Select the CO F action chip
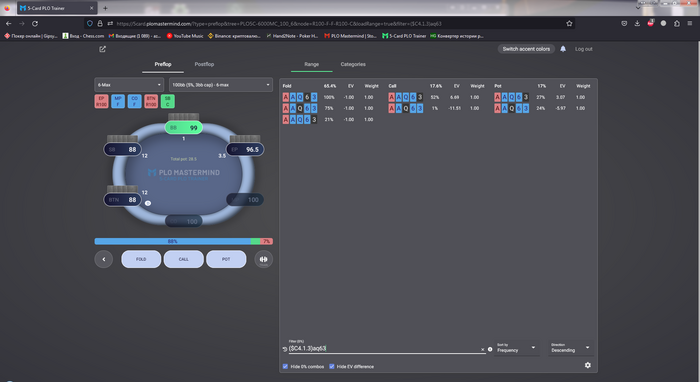Viewport: 700px width, 382px height. point(134,101)
